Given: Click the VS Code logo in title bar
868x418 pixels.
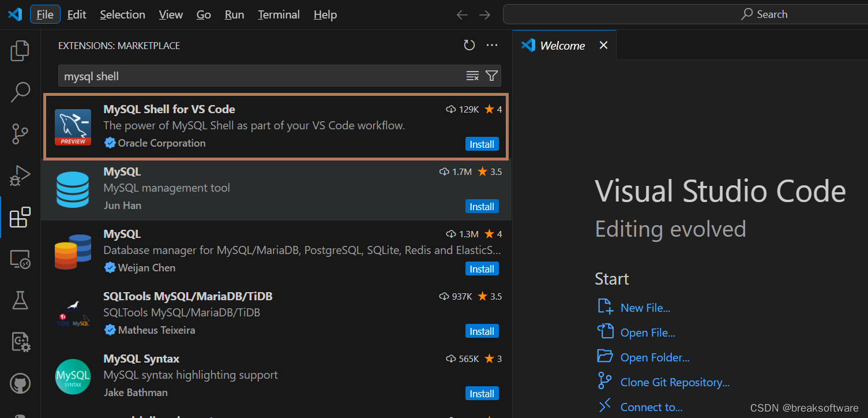Looking at the screenshot, I should (14, 14).
